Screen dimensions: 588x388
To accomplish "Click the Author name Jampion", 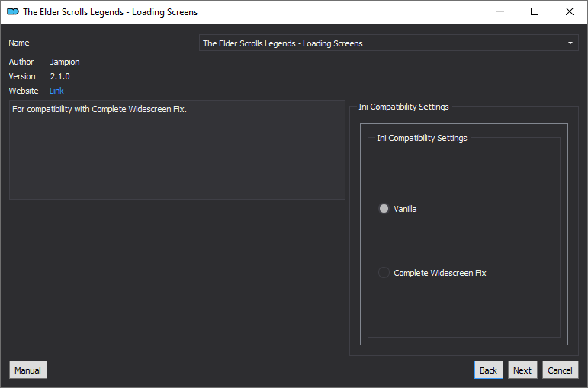I will [x=65, y=62].
